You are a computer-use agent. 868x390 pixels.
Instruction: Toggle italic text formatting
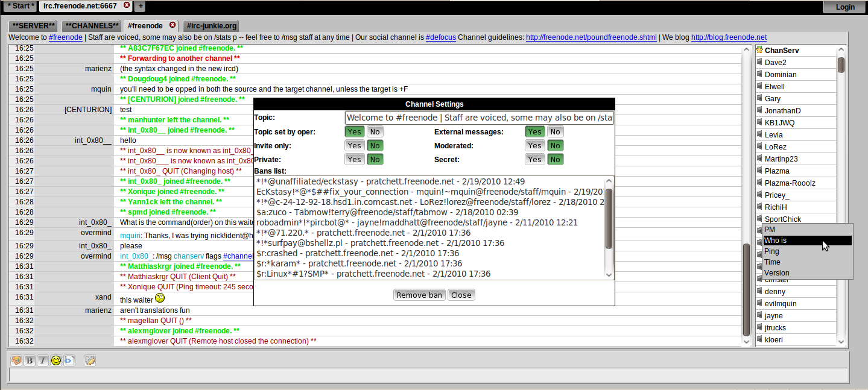[43, 360]
